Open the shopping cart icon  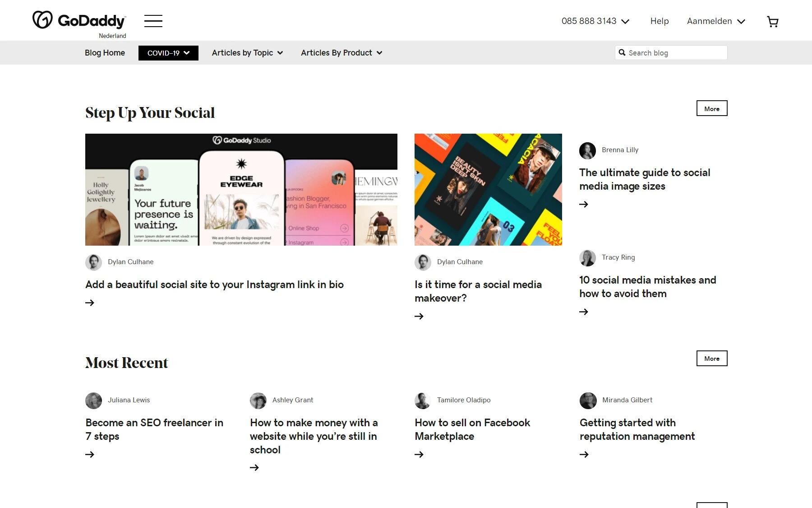pyautogui.click(x=772, y=22)
